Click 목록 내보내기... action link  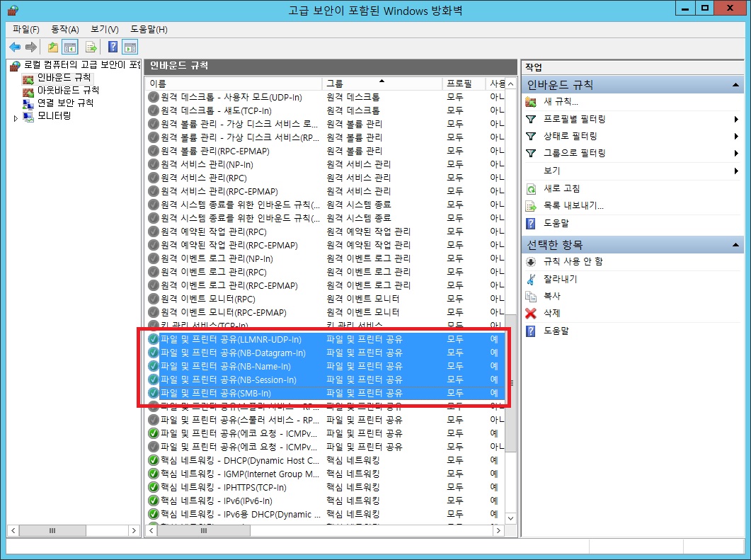(573, 206)
